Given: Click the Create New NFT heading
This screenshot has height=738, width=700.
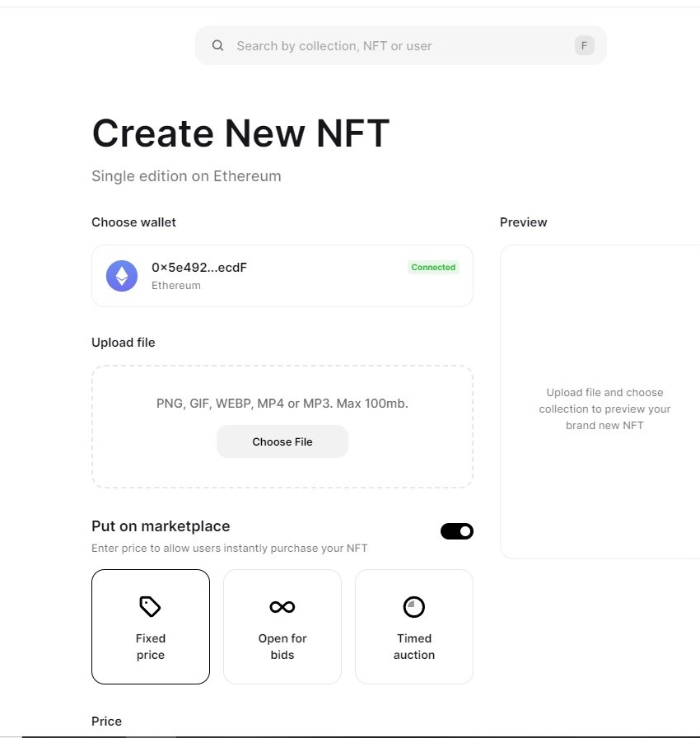Looking at the screenshot, I should (240, 133).
